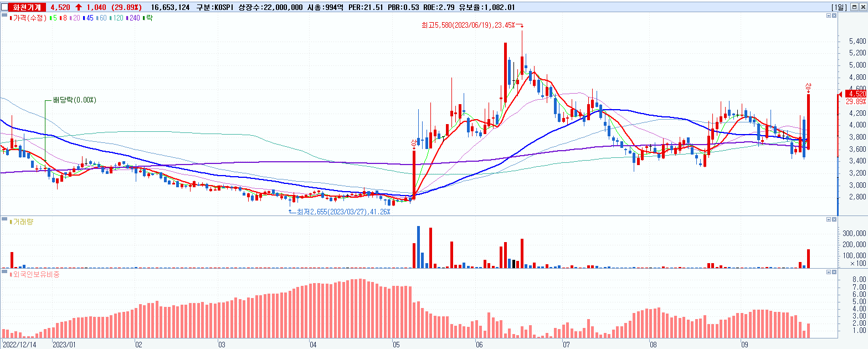Click the [1일] period indicator
The image size is (868, 349).
pos(840,7)
